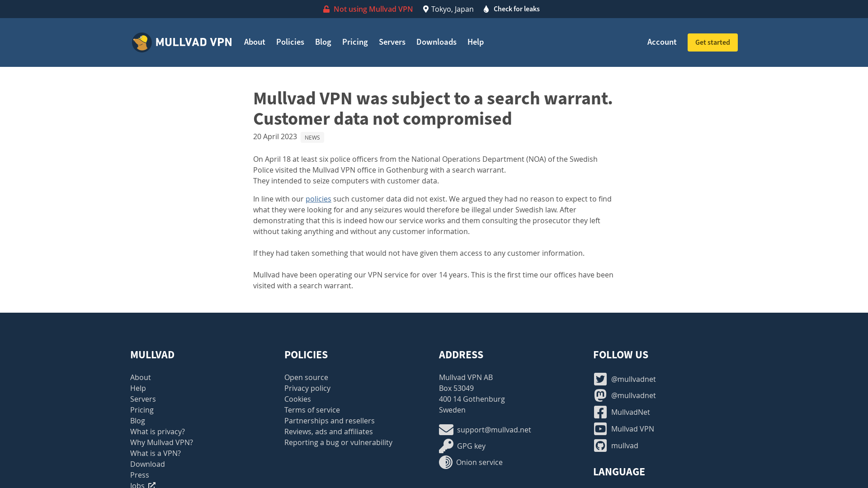Select the Pricing menu tab

[355, 42]
